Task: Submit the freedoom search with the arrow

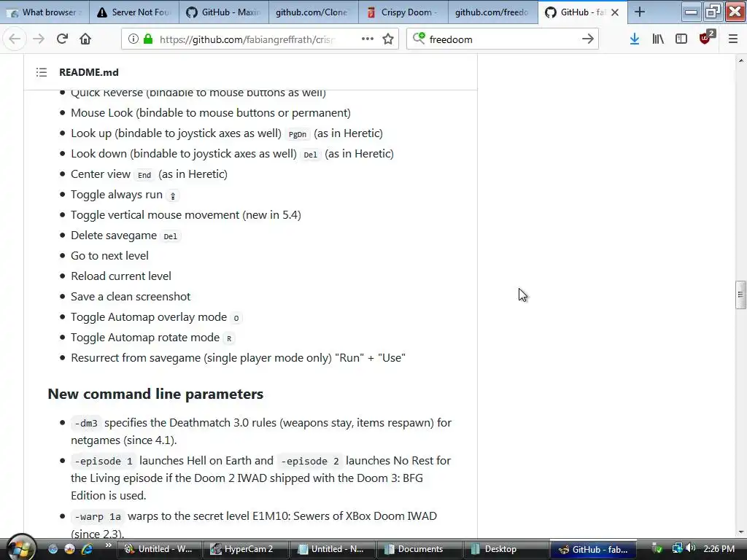Action: click(588, 39)
